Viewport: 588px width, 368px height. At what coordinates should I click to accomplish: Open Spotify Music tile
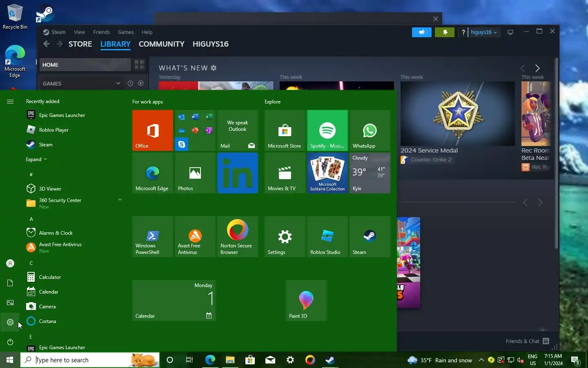point(327,130)
